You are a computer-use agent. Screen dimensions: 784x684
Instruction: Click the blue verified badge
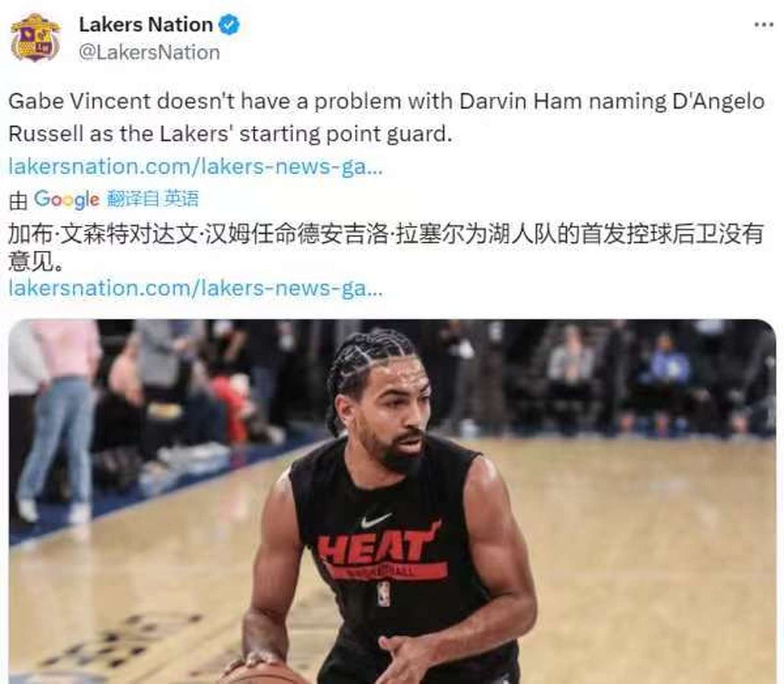click(x=229, y=25)
